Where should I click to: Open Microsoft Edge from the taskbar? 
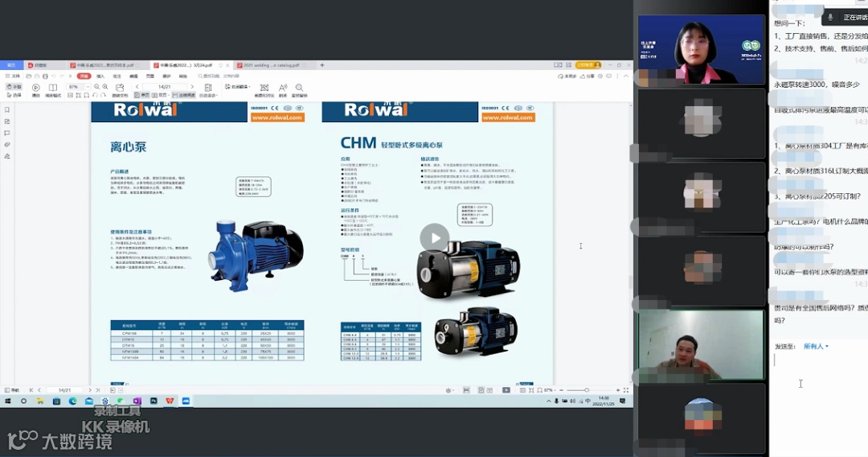[72, 401]
